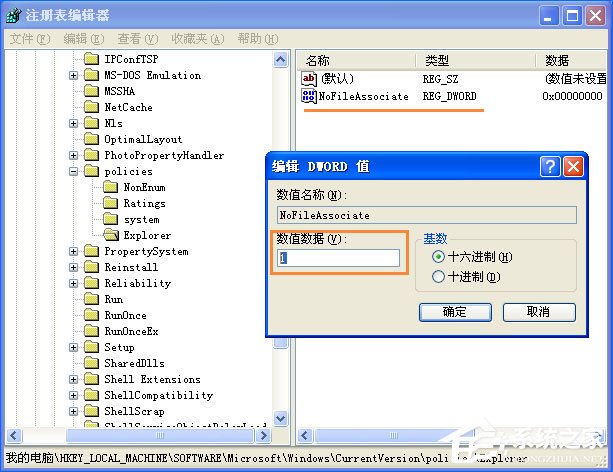Click the MSSHA folder icon
Screen dimensions: 613x472
(91, 91)
